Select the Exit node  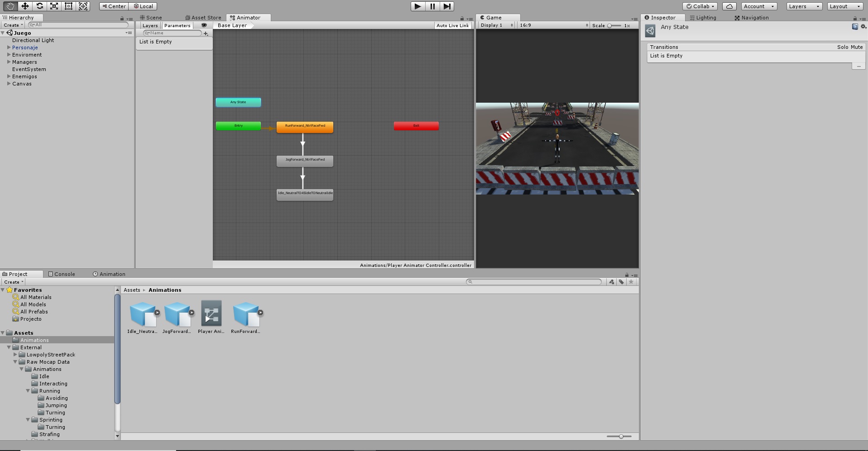416,126
